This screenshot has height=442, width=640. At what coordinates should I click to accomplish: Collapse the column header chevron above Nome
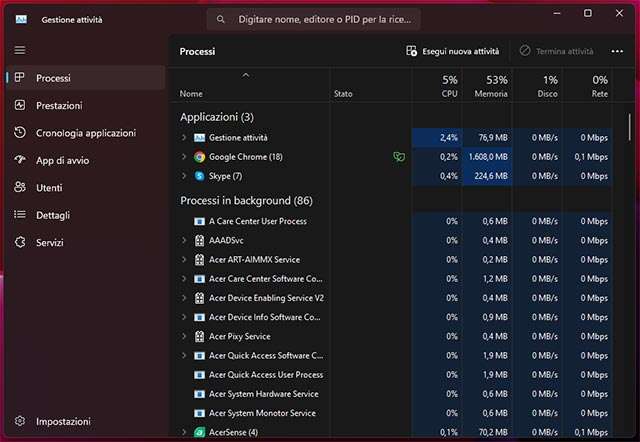[x=246, y=75]
